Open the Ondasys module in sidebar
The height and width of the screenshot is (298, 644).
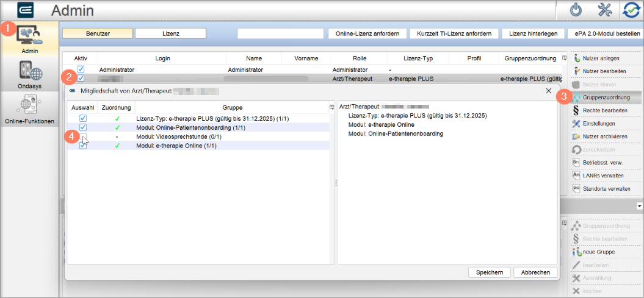click(29, 76)
